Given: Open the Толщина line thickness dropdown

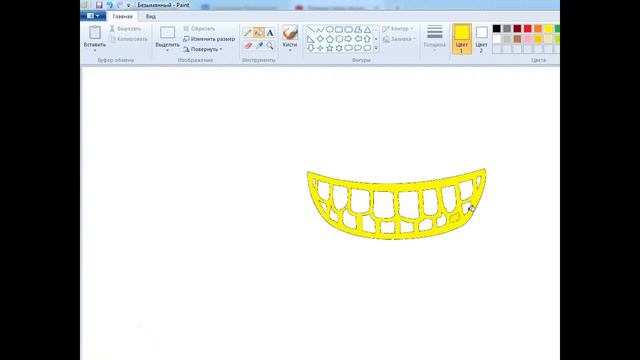Looking at the screenshot, I should 435,39.
